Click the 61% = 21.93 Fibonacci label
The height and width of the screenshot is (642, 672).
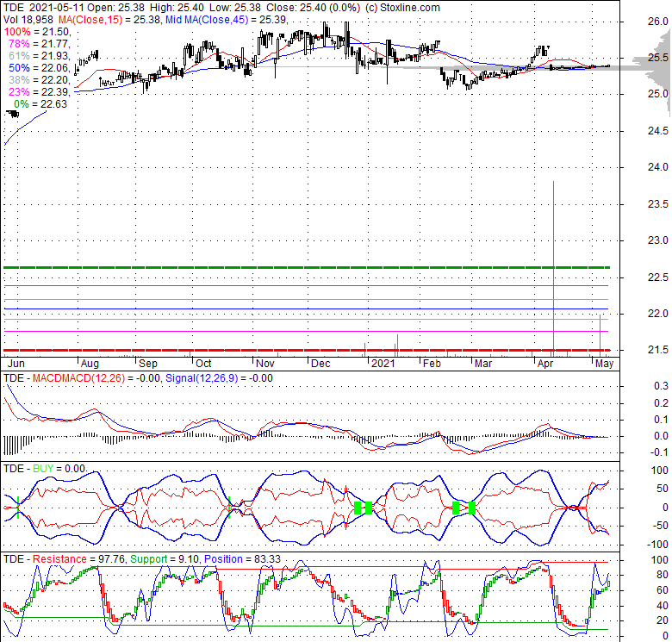[40, 56]
